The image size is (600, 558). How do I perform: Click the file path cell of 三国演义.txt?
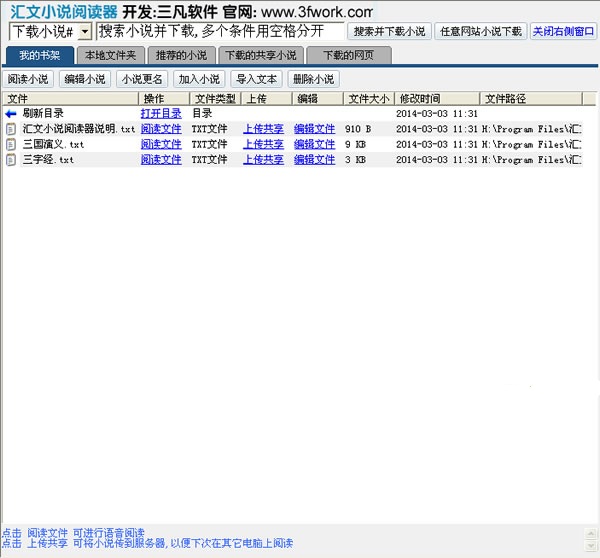click(532, 144)
